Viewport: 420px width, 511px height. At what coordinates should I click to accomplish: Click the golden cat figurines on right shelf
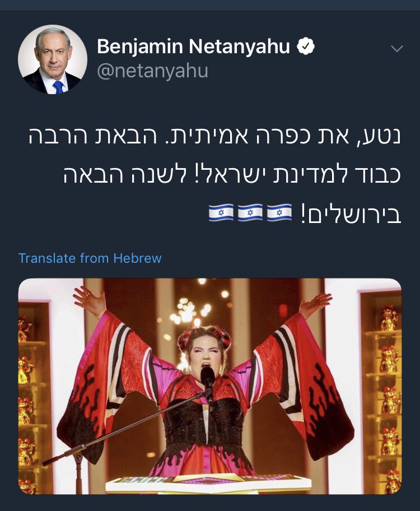[389, 398]
